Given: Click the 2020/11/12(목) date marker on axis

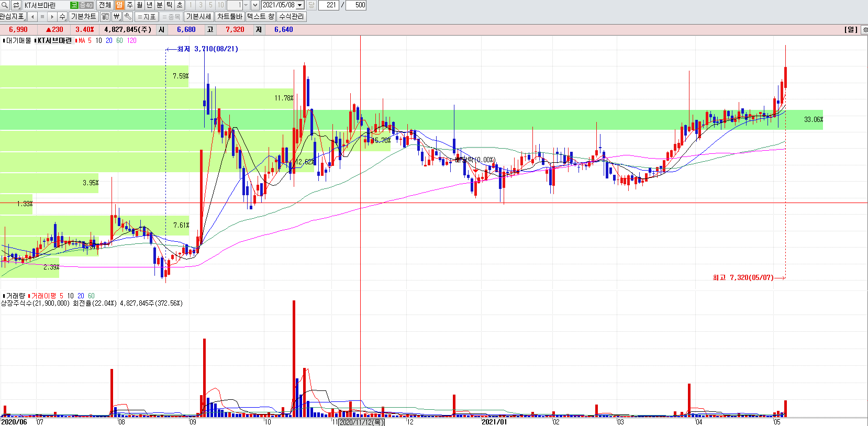Looking at the screenshot, I should click(x=361, y=422).
